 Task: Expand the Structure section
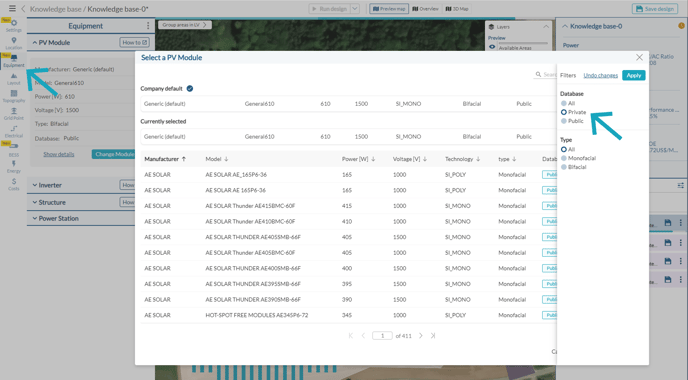[35, 202]
